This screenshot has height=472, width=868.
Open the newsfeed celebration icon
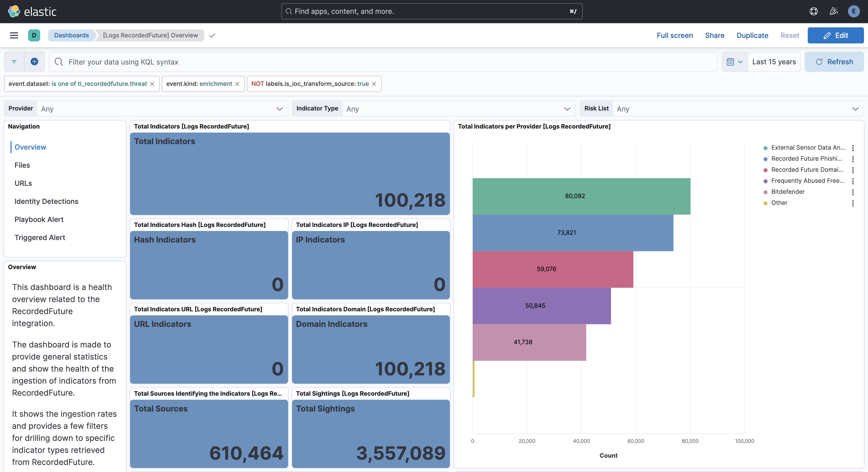834,12
